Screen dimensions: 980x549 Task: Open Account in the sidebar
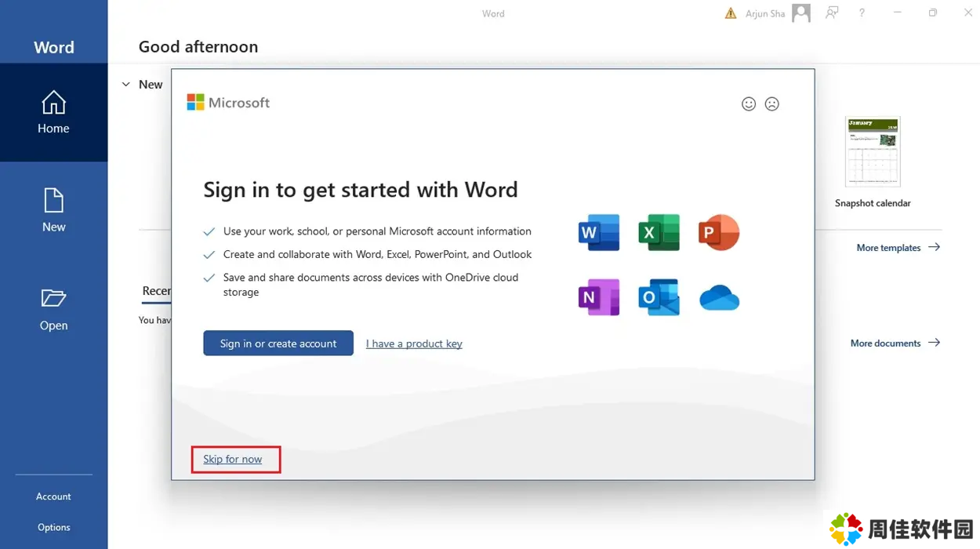click(53, 496)
